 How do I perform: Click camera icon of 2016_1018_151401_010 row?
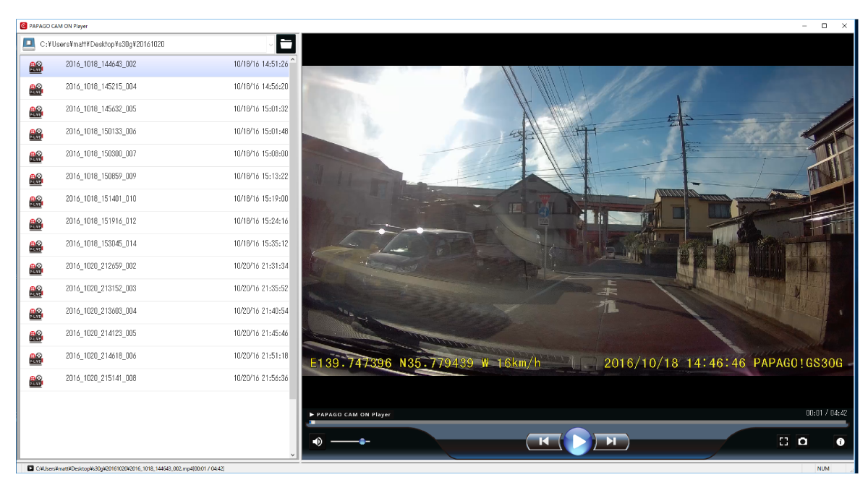point(35,201)
